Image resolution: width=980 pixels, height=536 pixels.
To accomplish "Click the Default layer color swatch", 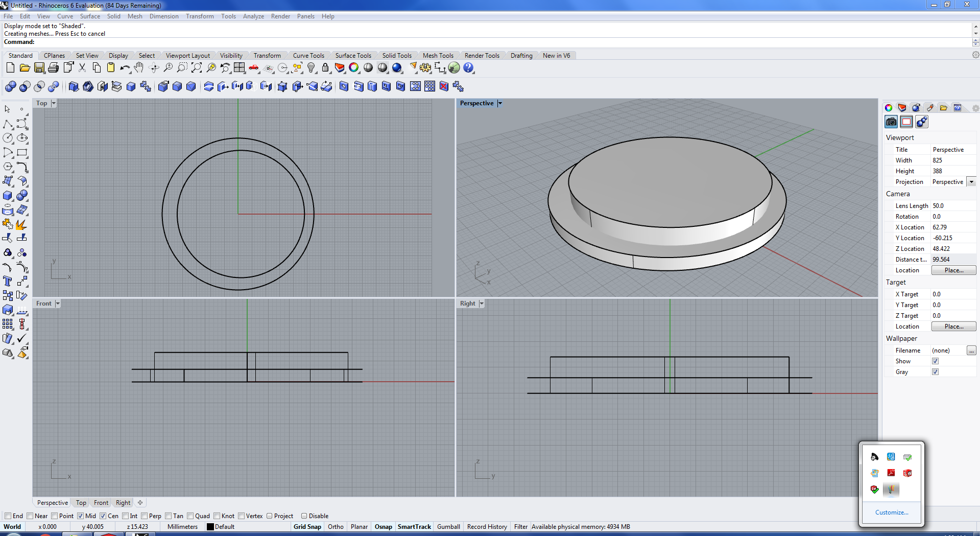I will [210, 527].
